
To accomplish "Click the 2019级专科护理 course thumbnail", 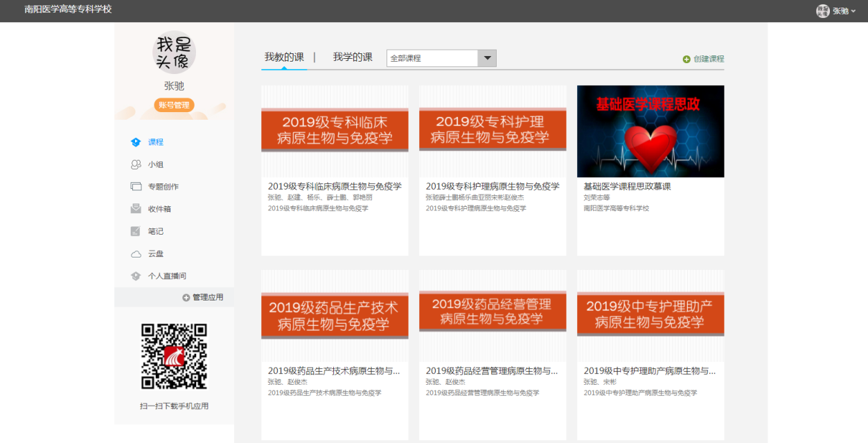I will coord(493,132).
